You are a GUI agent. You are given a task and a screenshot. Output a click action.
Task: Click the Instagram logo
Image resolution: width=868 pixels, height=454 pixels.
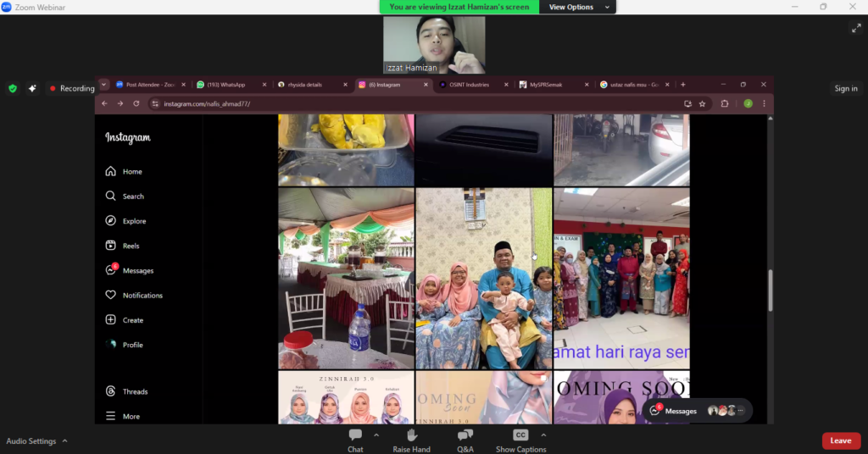click(x=128, y=137)
